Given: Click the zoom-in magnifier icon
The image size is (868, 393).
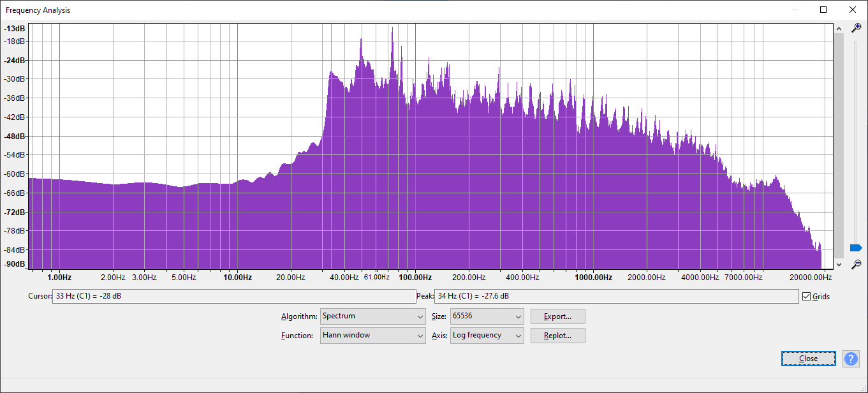Looking at the screenshot, I should (857, 27).
